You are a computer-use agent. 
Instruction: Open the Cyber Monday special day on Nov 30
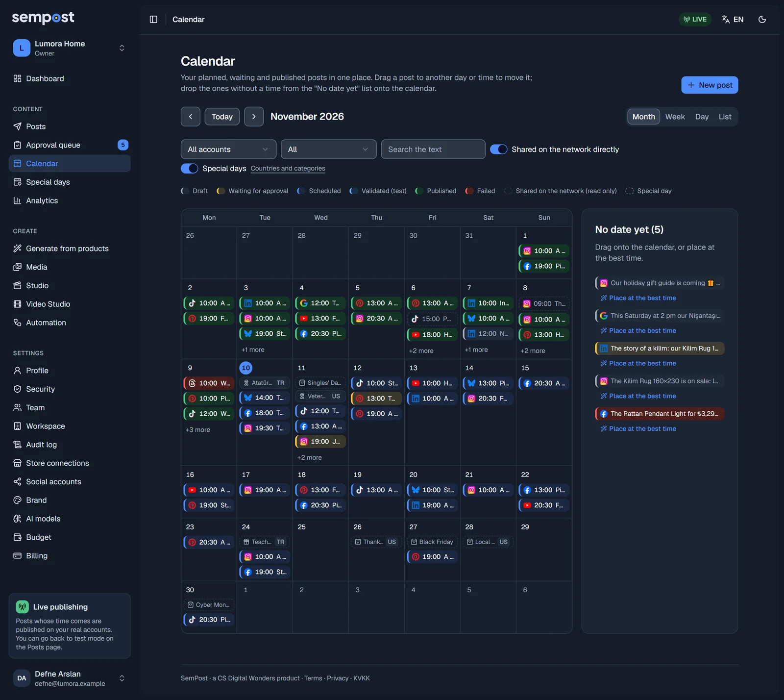point(209,605)
